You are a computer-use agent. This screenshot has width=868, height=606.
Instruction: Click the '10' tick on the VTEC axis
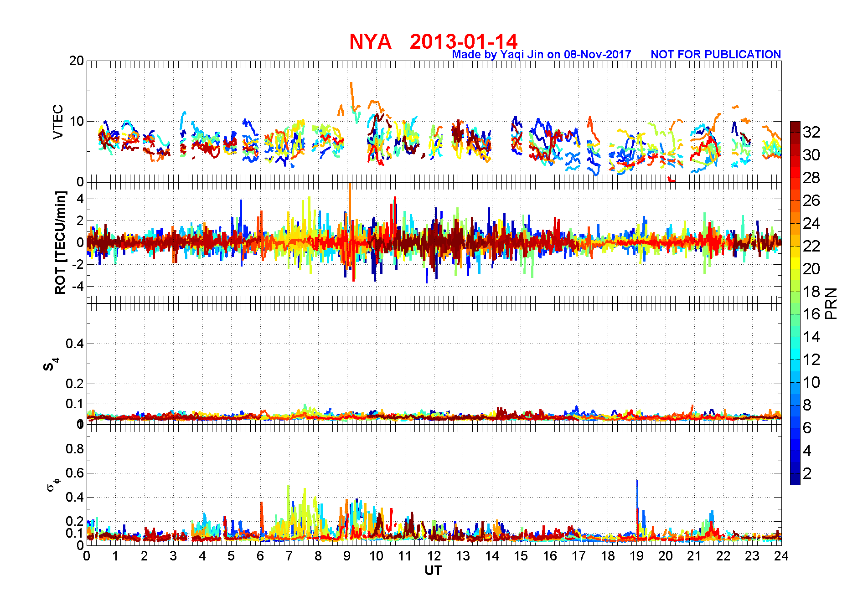point(77,121)
